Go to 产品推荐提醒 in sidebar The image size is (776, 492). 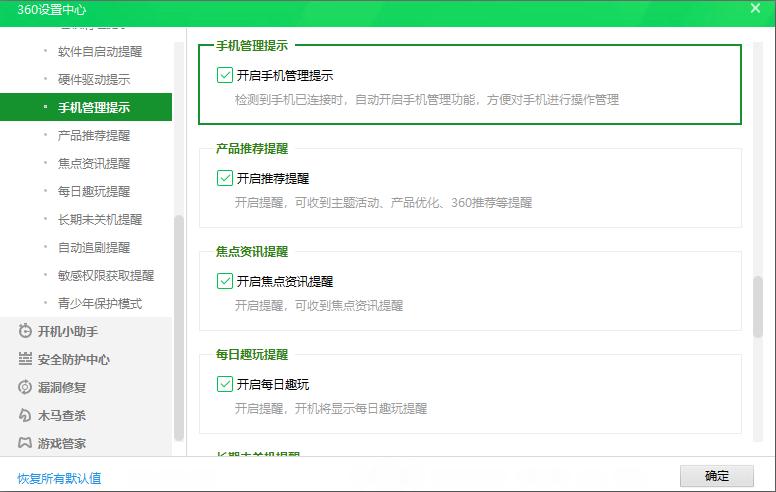click(94, 136)
